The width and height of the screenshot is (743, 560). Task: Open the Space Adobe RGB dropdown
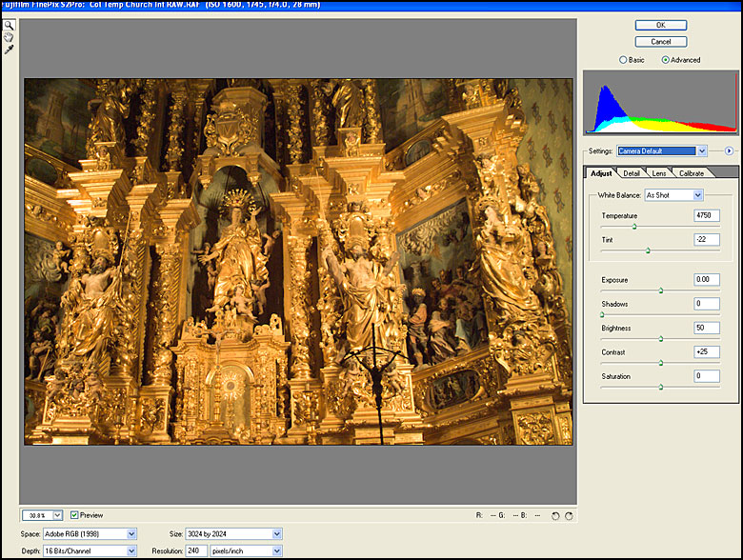[90, 534]
